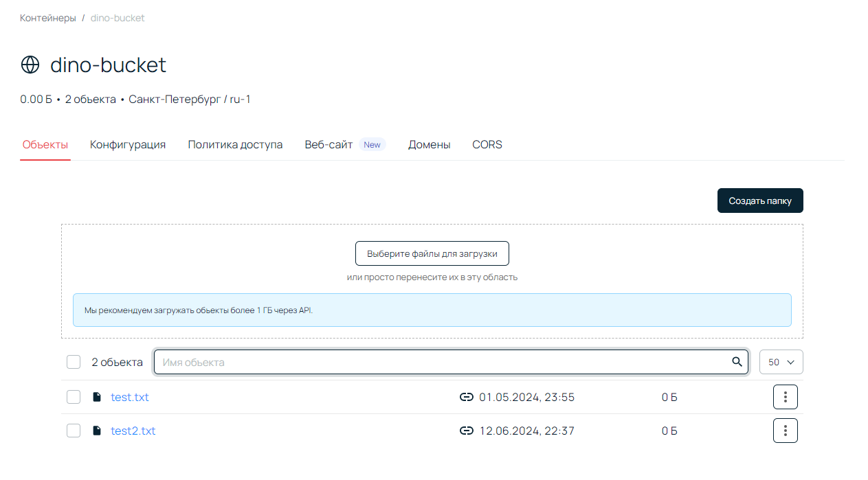Check the test2.txt row checkbox
Image resolution: width=868 pixels, height=480 pixels.
click(x=74, y=431)
